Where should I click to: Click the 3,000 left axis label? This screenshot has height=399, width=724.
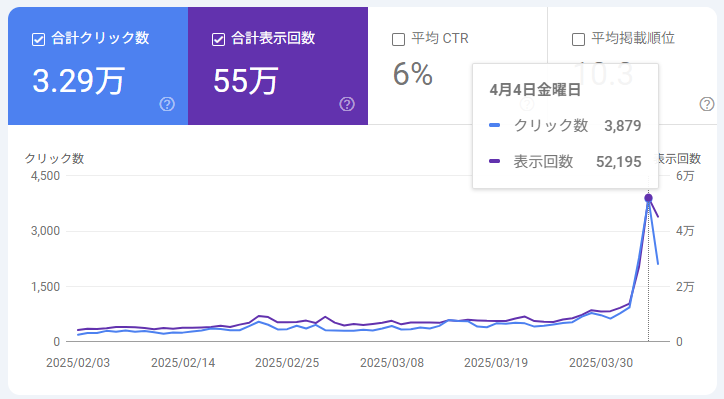45,231
